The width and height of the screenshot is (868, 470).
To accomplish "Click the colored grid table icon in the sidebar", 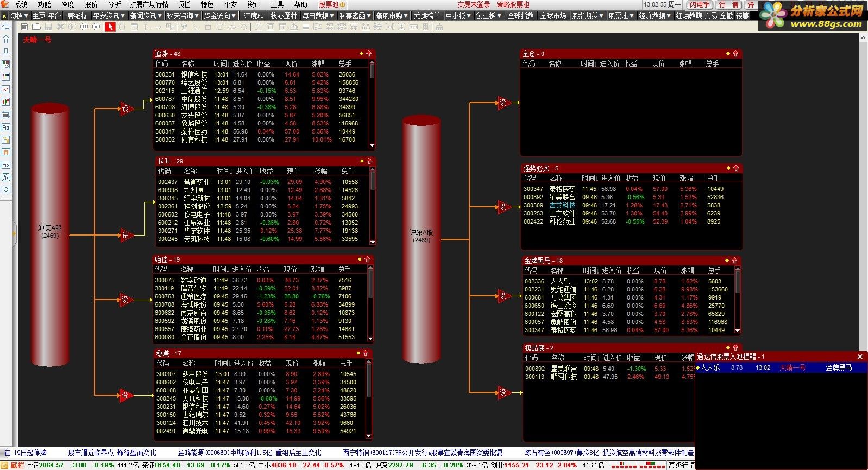I will coord(6,77).
